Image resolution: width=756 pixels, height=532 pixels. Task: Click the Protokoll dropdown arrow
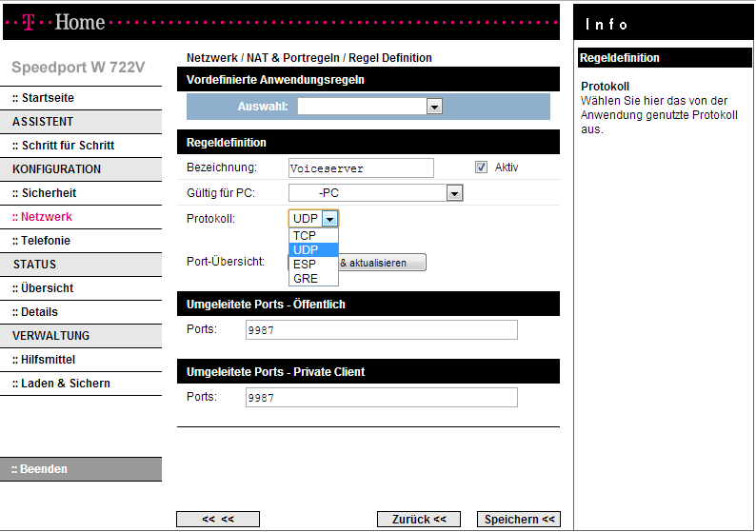coord(329,219)
